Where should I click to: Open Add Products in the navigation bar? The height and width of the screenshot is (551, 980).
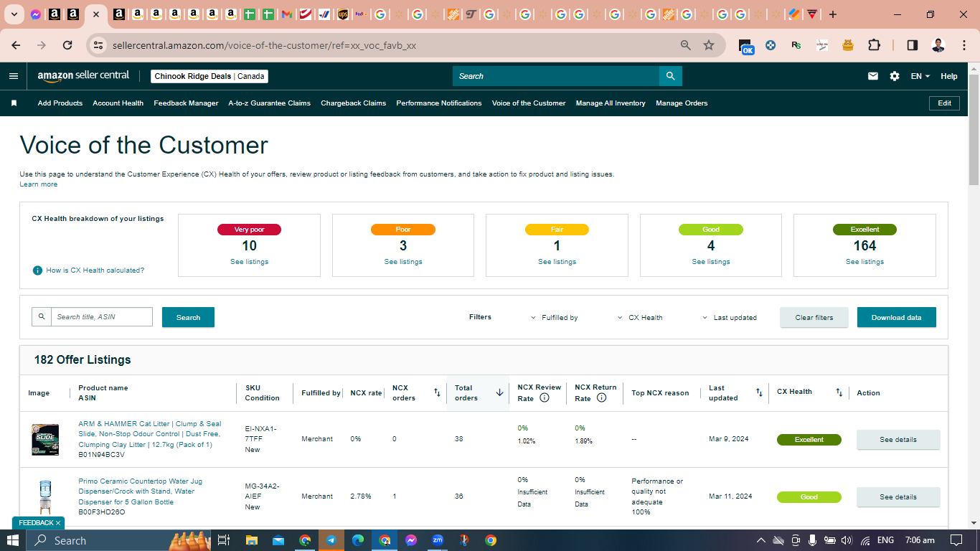pos(60,103)
